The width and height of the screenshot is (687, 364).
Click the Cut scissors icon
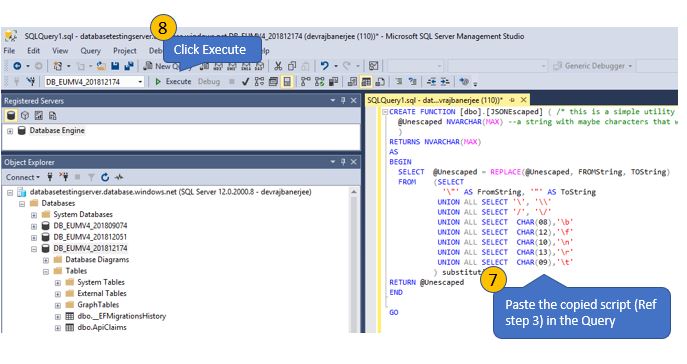click(278, 66)
